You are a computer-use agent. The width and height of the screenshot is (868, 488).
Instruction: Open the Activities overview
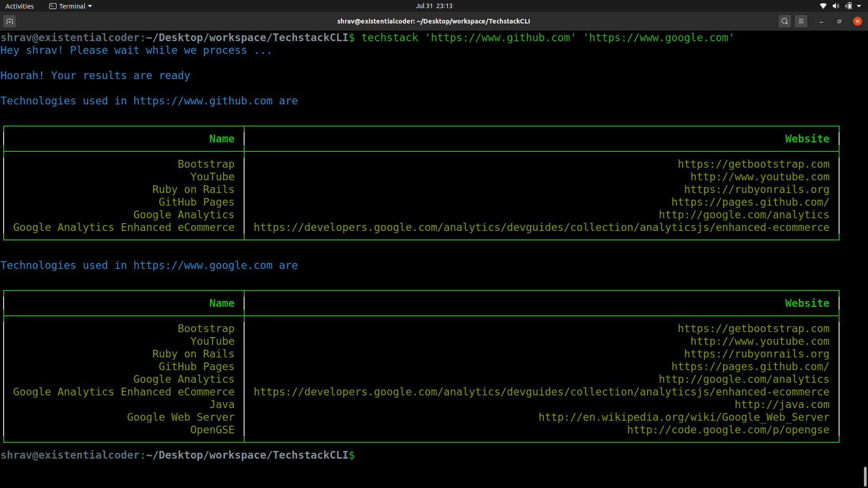[19, 6]
